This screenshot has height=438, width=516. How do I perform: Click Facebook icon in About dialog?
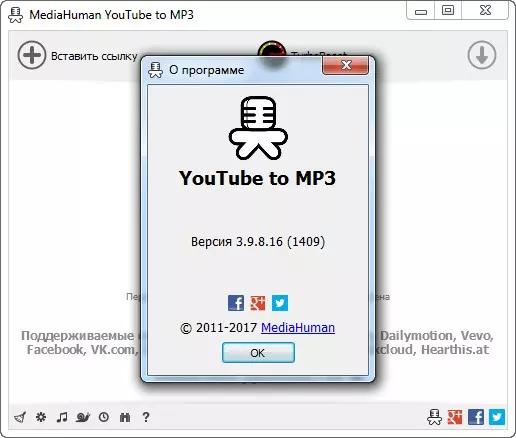tap(236, 303)
